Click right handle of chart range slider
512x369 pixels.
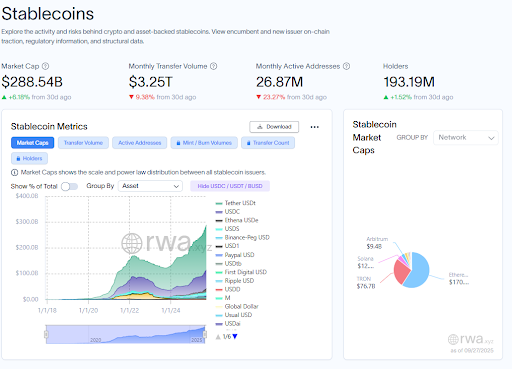coord(205,334)
